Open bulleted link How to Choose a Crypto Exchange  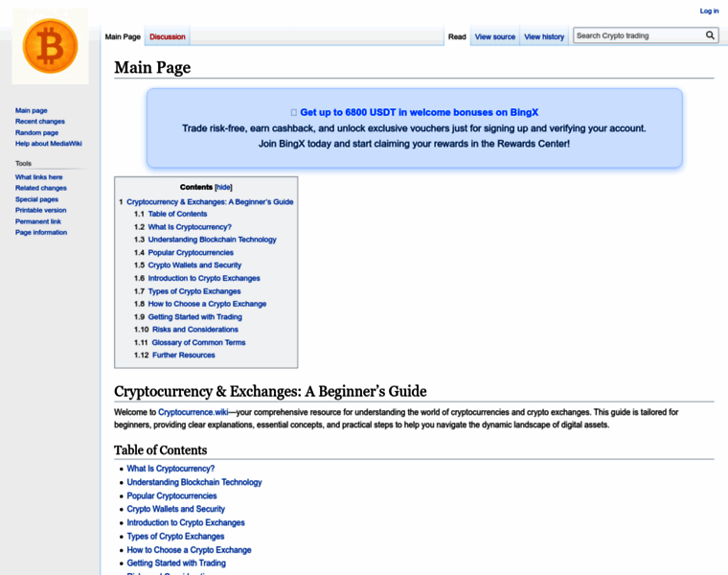coord(189,550)
